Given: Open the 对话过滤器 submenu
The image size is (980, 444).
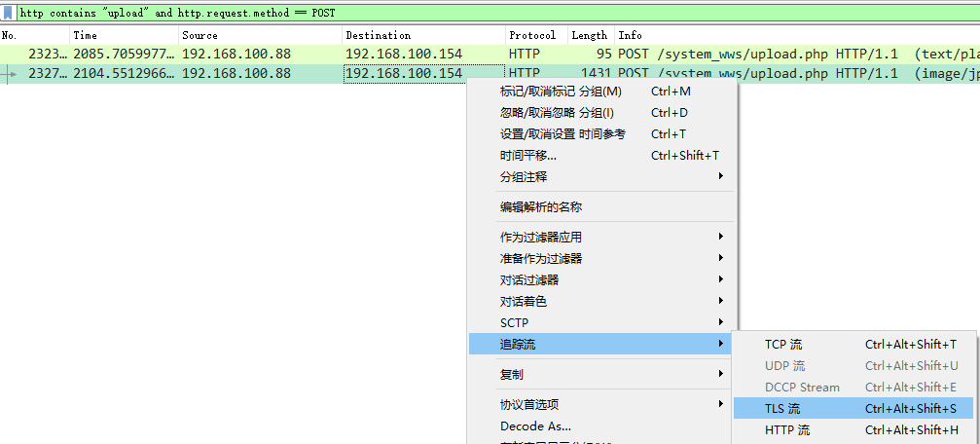Looking at the screenshot, I should (529, 280).
